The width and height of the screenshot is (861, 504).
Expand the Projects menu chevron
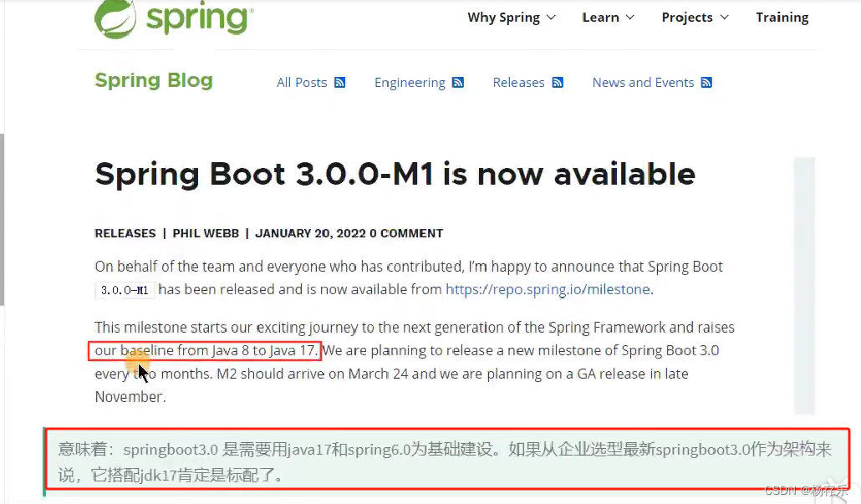click(724, 18)
